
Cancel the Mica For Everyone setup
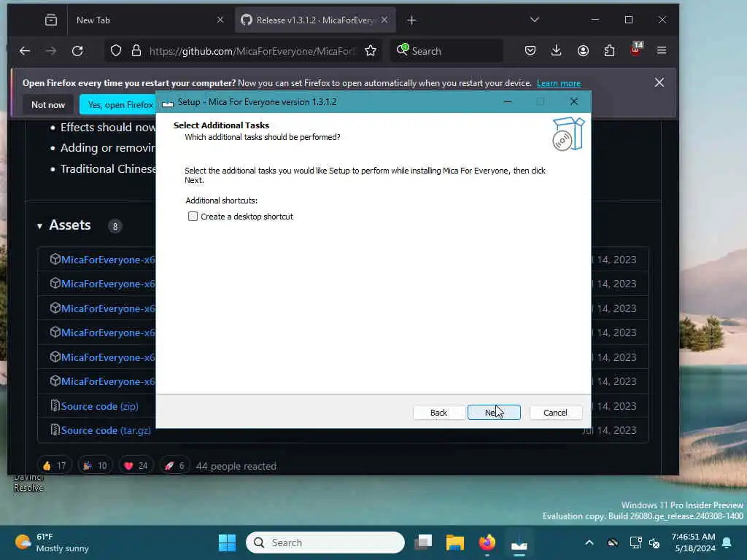[x=555, y=413]
